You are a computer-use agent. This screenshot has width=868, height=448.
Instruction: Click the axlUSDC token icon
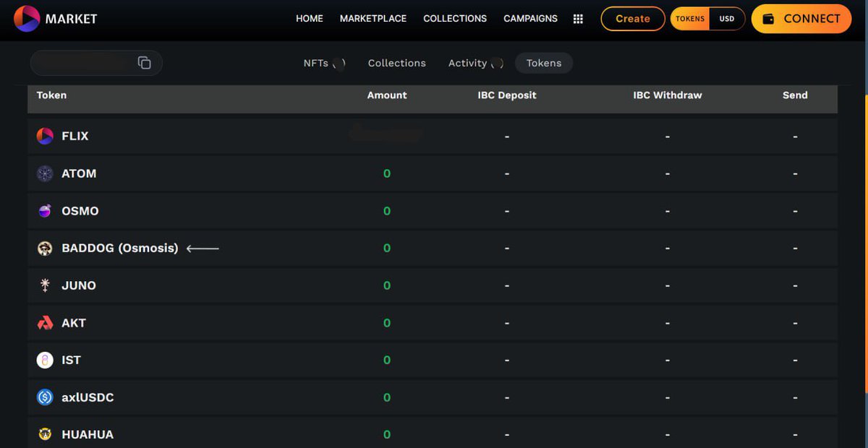pos(45,397)
